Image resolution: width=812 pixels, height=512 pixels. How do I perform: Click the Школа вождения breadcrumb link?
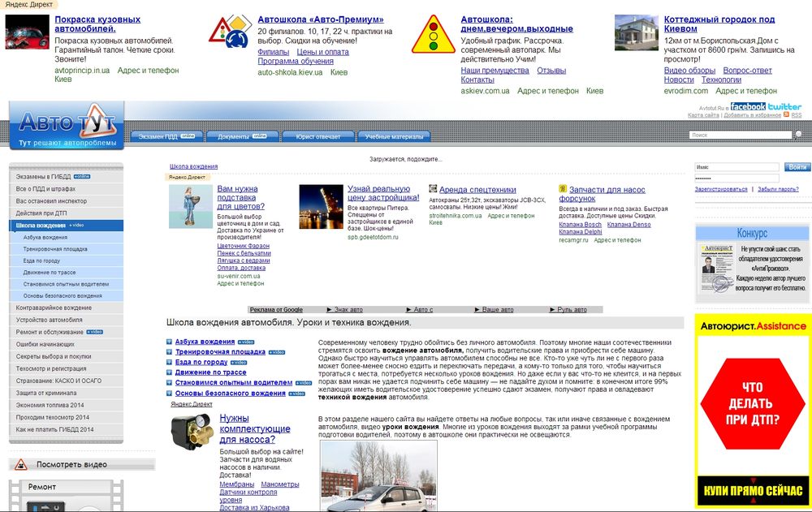coord(194,166)
